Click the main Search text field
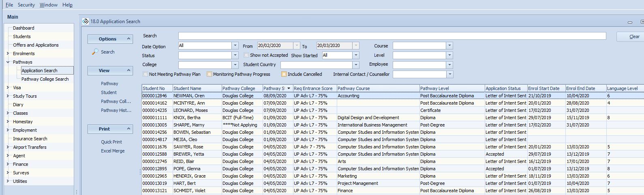Image resolution: width=644 pixels, height=195 pixels. (392, 36)
